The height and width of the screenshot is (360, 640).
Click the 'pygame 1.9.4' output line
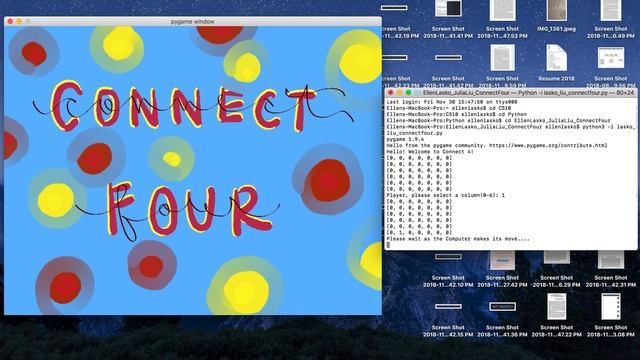pos(405,139)
